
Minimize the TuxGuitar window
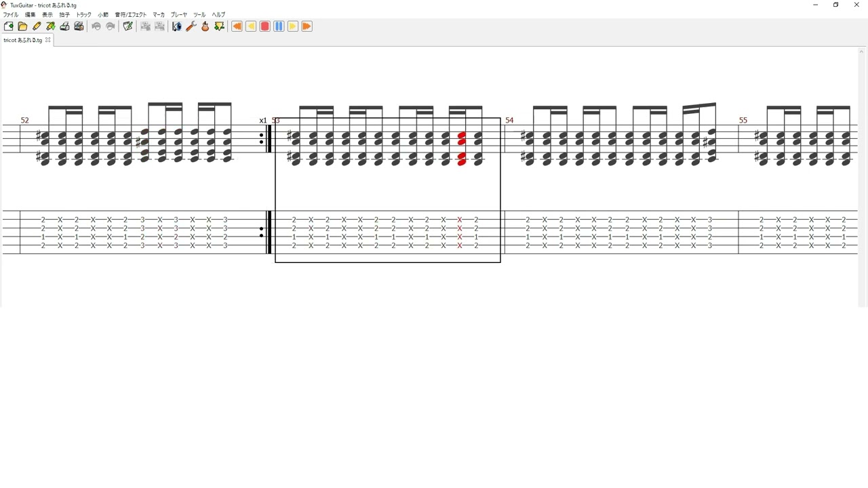(815, 5)
